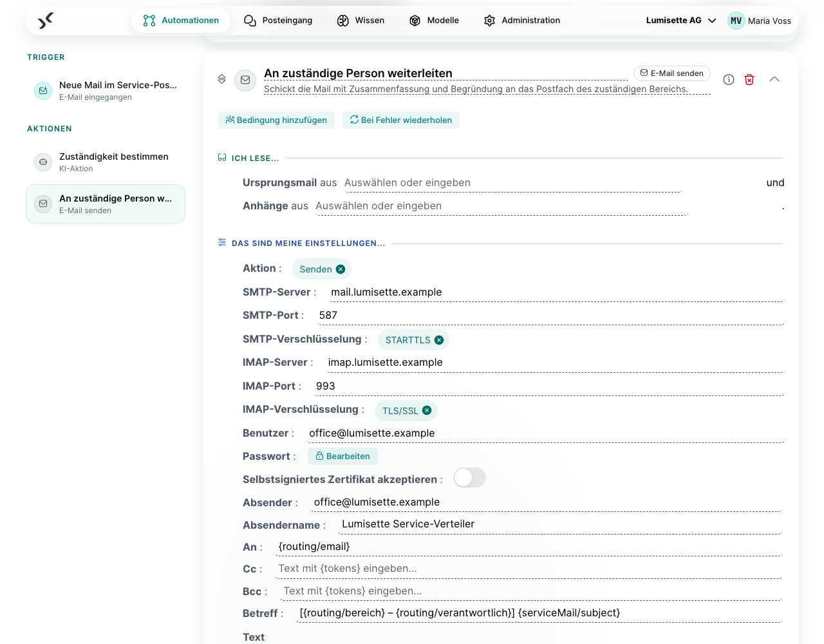The height and width of the screenshot is (644, 824).
Task: Remove the Senden chip from Aktion
Action: (341, 269)
